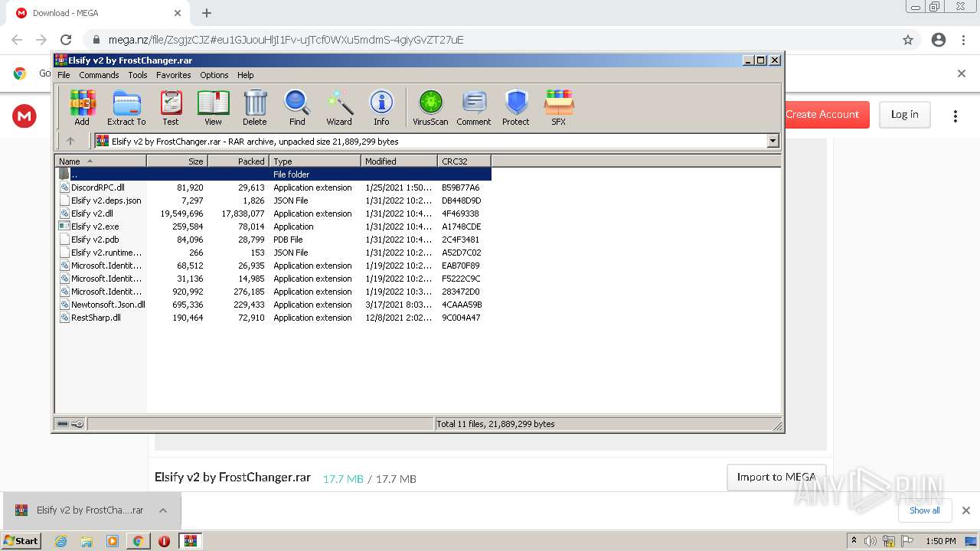Select Microsoft.Identit… row sized 68,512
The image size is (980, 551).
[273, 266]
